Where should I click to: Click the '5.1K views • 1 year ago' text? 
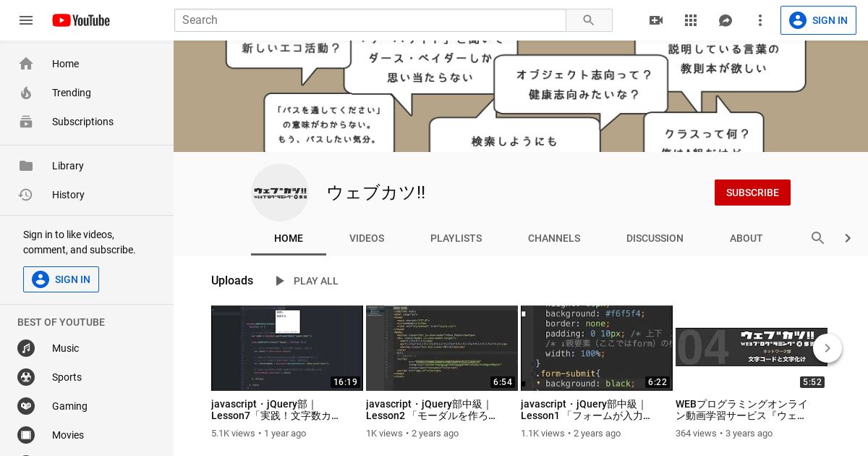tap(258, 434)
